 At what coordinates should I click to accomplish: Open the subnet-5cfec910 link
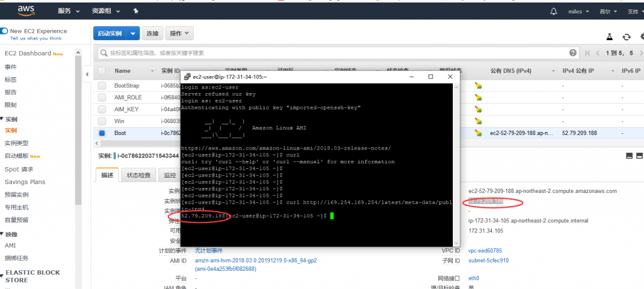point(488,260)
